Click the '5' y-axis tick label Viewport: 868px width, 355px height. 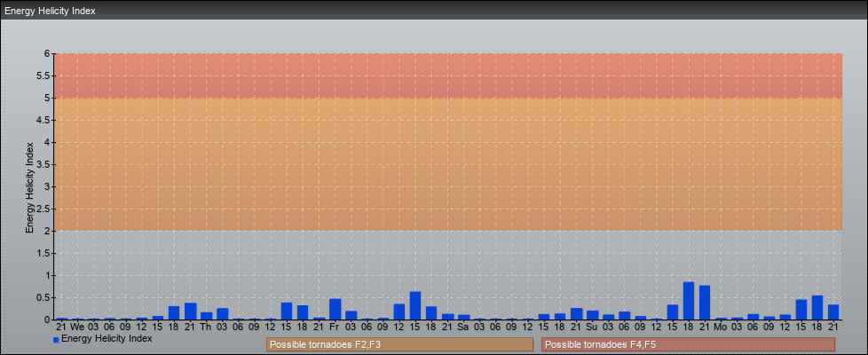48,98
